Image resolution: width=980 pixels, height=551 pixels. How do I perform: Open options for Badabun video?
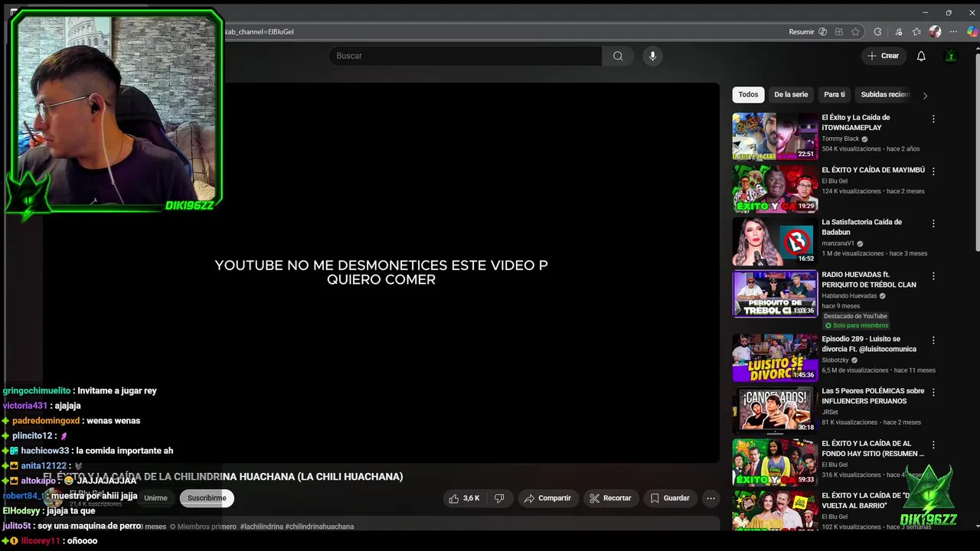[x=933, y=223]
